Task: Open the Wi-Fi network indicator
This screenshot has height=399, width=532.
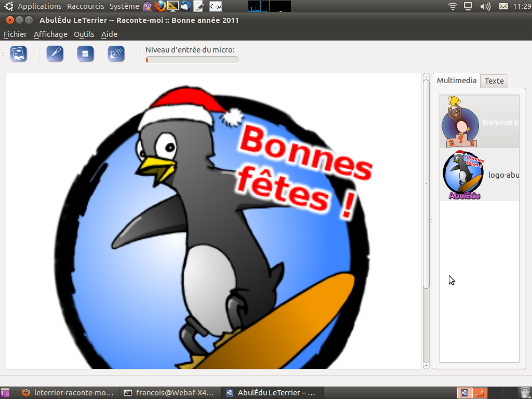Action: pyautogui.click(x=453, y=6)
